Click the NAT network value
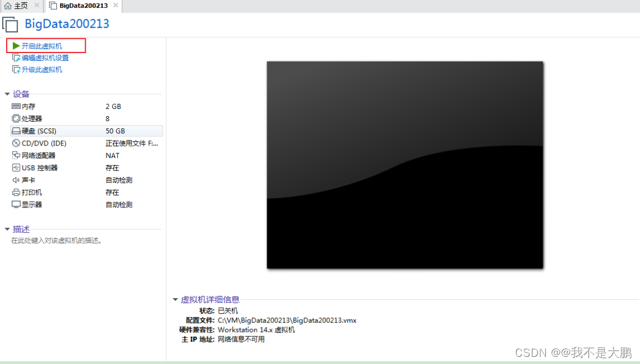Image resolution: width=640 pixels, height=364 pixels. click(x=112, y=155)
